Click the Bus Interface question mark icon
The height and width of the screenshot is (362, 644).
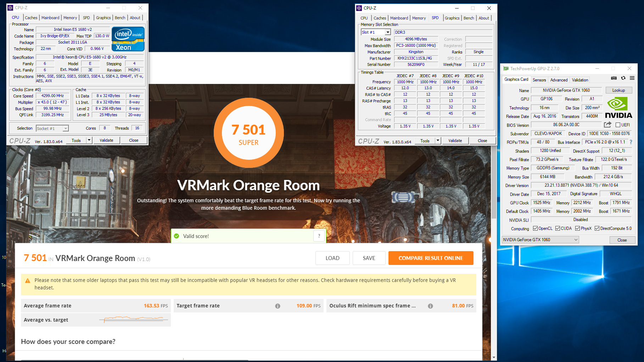[x=631, y=142]
